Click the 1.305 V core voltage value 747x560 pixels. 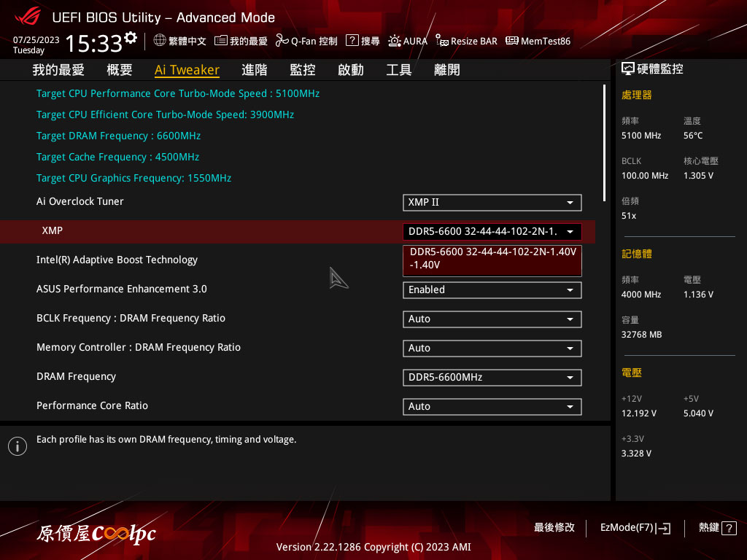(698, 176)
